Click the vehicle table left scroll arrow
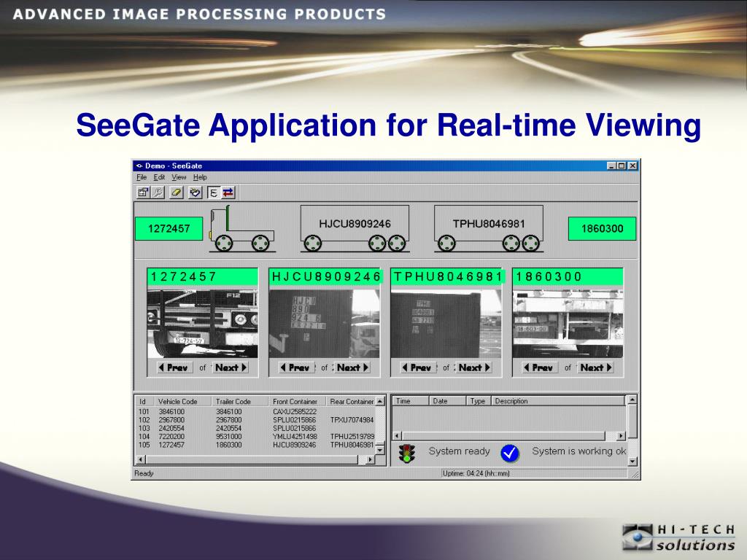This screenshot has height=560, width=747. (x=141, y=459)
